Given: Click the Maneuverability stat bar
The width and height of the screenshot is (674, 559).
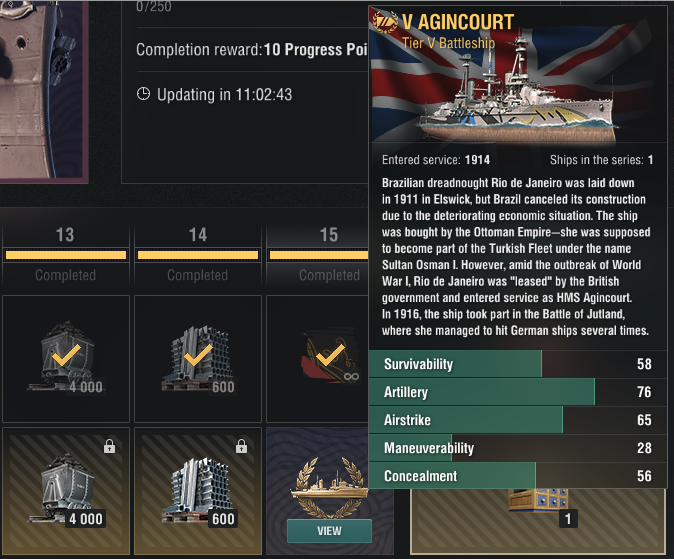Looking at the screenshot, I should click(518, 448).
